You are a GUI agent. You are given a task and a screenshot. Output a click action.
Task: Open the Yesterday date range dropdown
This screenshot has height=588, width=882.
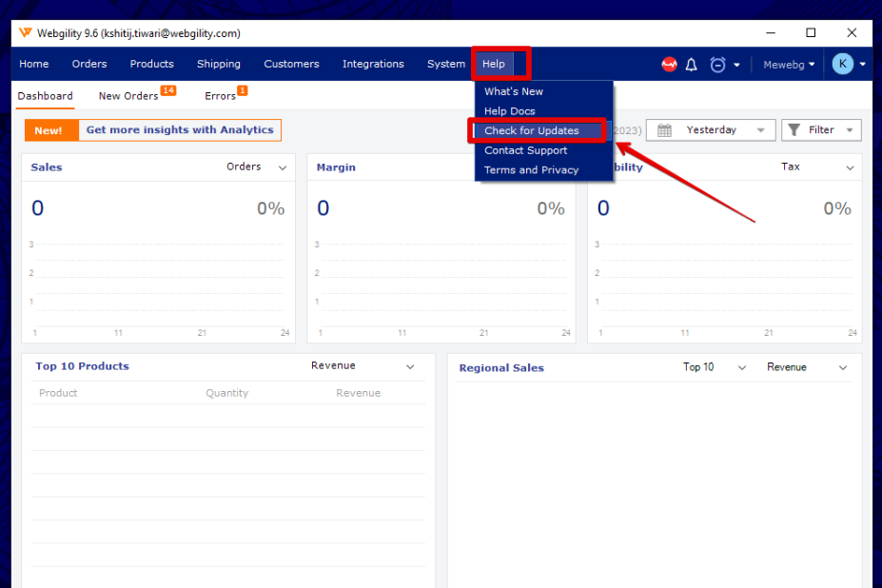coord(711,130)
